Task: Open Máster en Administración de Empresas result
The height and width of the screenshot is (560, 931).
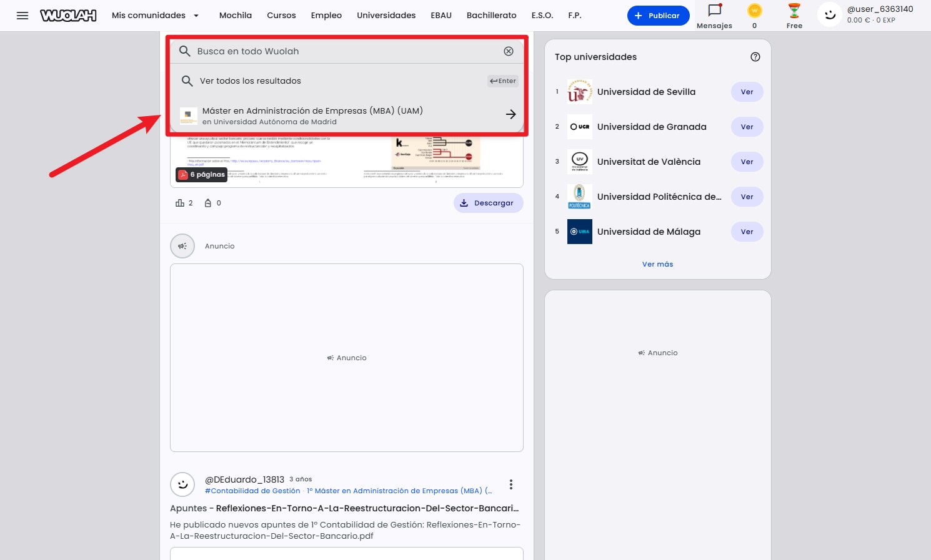Action: (x=347, y=115)
